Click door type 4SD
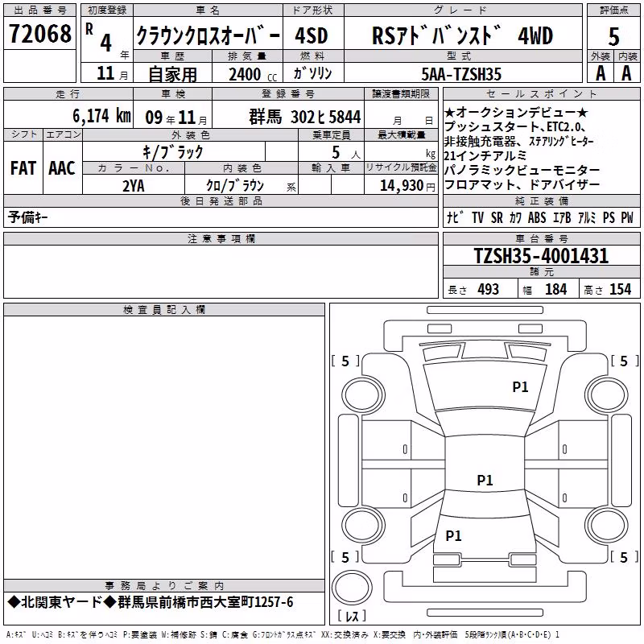644x644 pixels. point(312,35)
